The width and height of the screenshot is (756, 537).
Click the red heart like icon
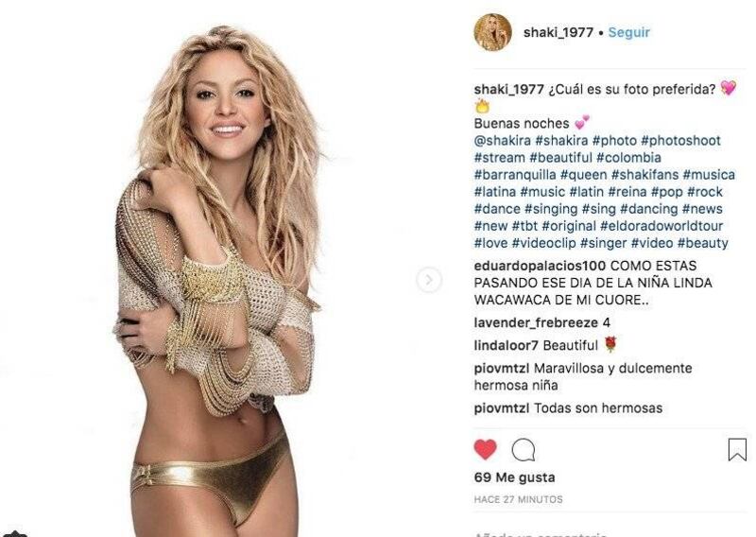tap(485, 450)
